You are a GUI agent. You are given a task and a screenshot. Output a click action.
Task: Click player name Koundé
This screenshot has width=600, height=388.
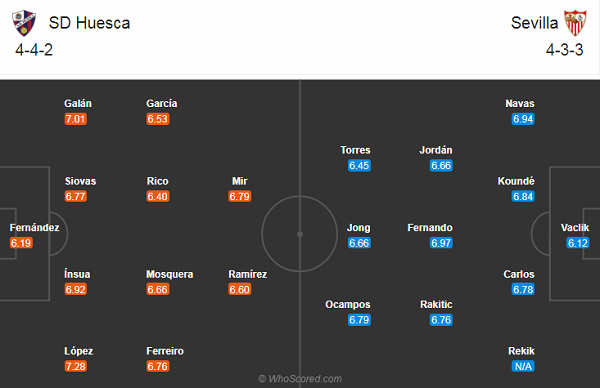pyautogui.click(x=516, y=181)
